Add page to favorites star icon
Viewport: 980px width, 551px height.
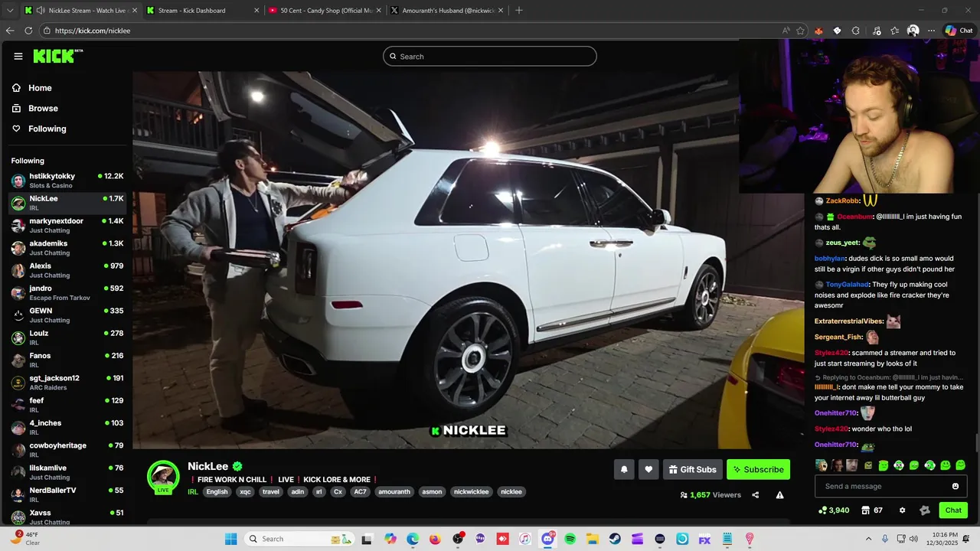point(801,31)
